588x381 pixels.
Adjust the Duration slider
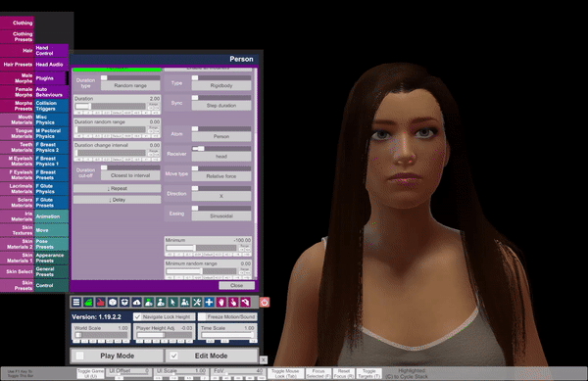coord(110,107)
